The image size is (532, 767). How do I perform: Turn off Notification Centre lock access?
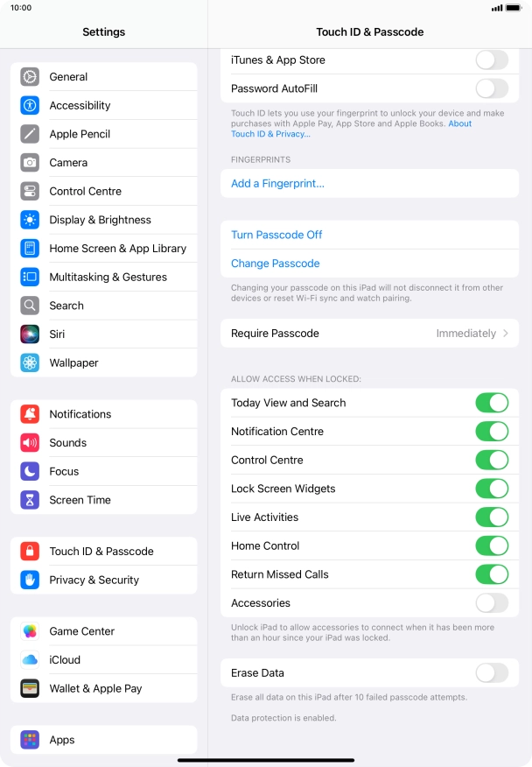[492, 432]
